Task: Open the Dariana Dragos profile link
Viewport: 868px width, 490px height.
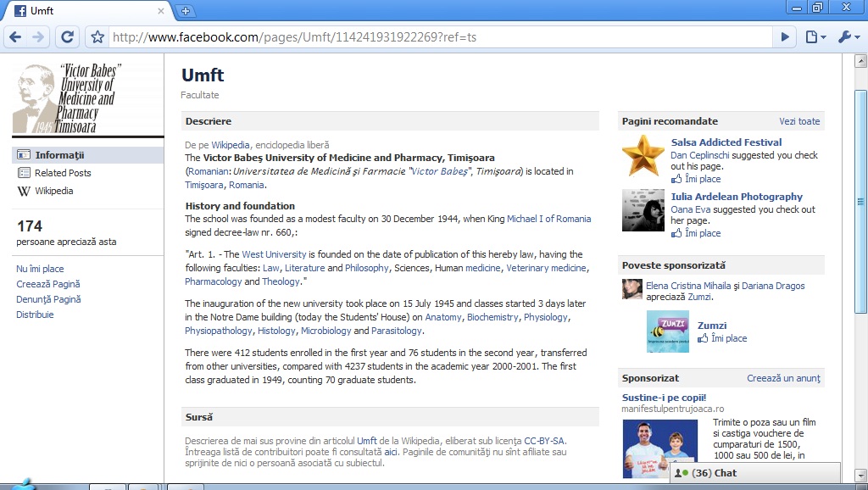Action: 773,286
